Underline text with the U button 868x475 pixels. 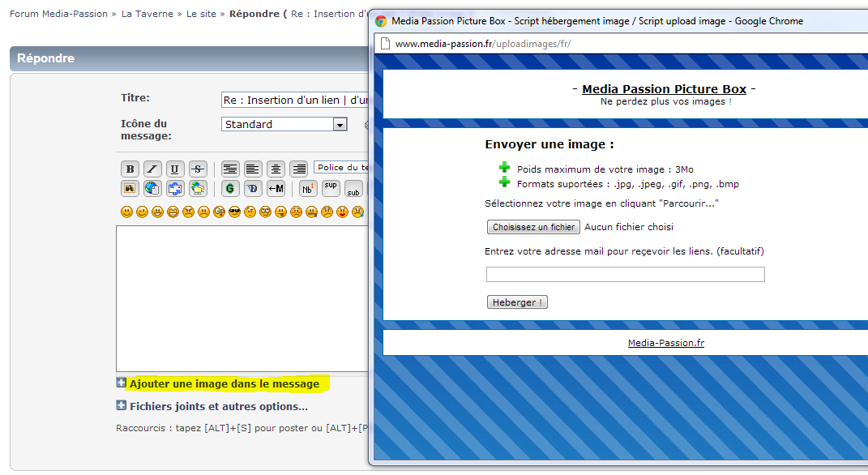click(175, 169)
